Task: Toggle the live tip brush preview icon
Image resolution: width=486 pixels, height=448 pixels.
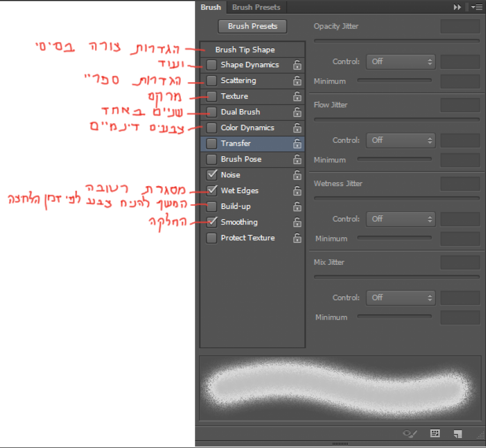Action: tap(410, 433)
